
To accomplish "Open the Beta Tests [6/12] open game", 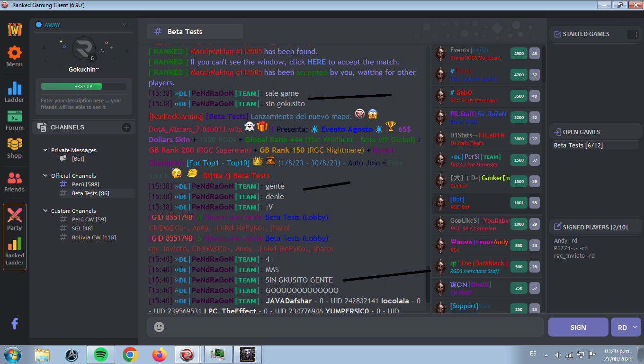I will 578,145.
